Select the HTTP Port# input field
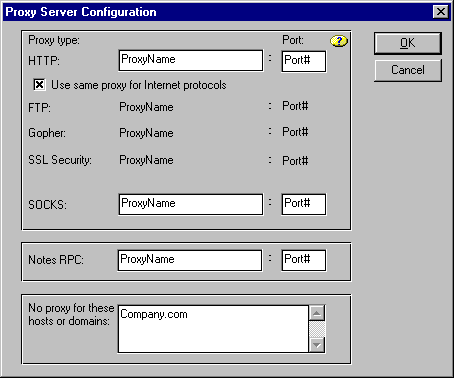 [304, 61]
